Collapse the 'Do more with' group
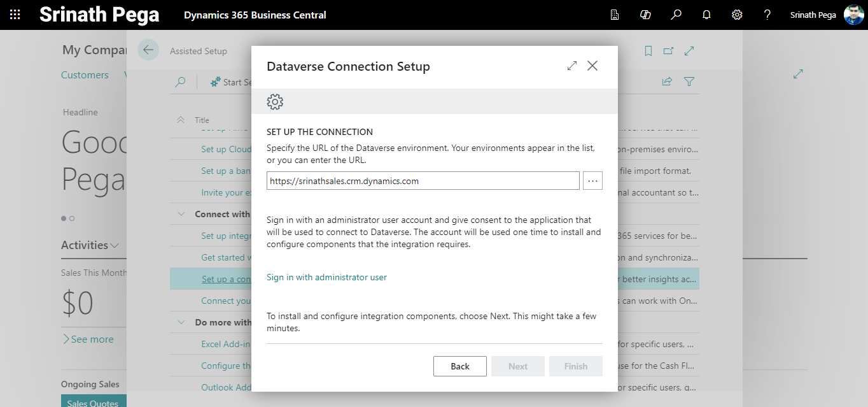This screenshot has height=407, width=868. tap(181, 322)
